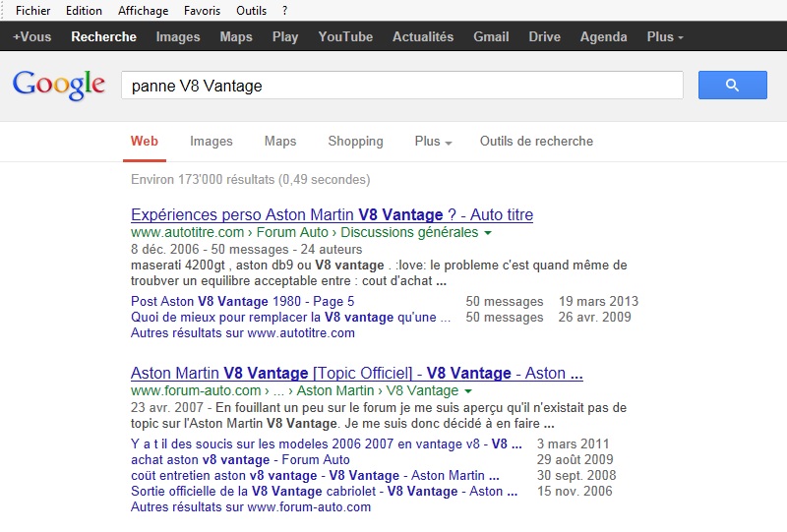Image resolution: width=787 pixels, height=532 pixels.
Task: Open Maps in the black Google bar
Action: pyautogui.click(x=236, y=36)
